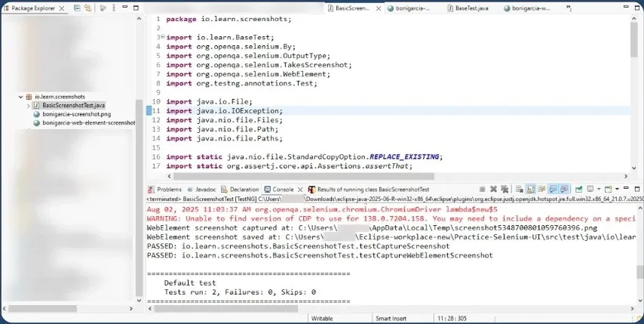This screenshot has height=324, width=644.
Task: Pin the Console view
Action: pos(578,189)
